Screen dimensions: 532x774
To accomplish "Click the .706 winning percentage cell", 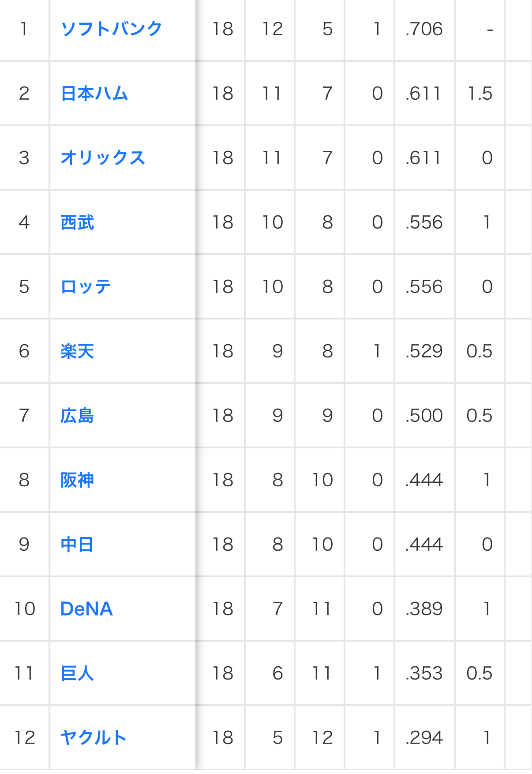I will pyautogui.click(x=424, y=29).
